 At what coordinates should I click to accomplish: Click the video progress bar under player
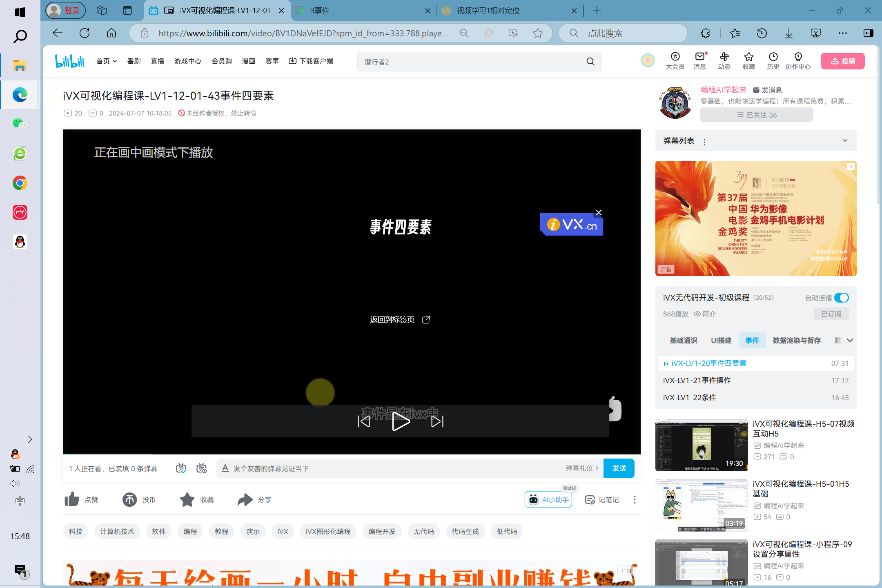point(351,454)
